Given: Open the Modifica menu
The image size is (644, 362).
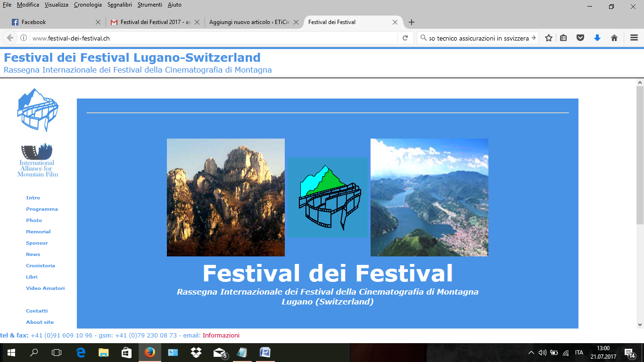Looking at the screenshot, I should pos(28,5).
